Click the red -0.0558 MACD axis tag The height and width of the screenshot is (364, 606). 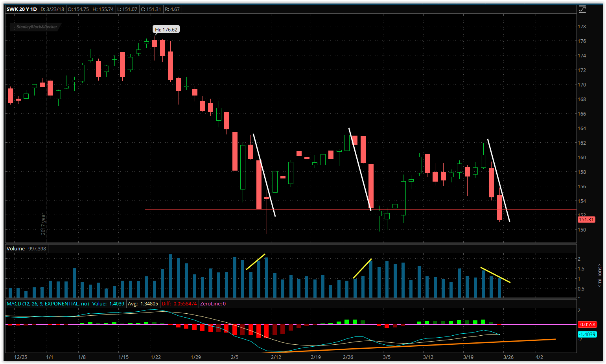pos(587,325)
